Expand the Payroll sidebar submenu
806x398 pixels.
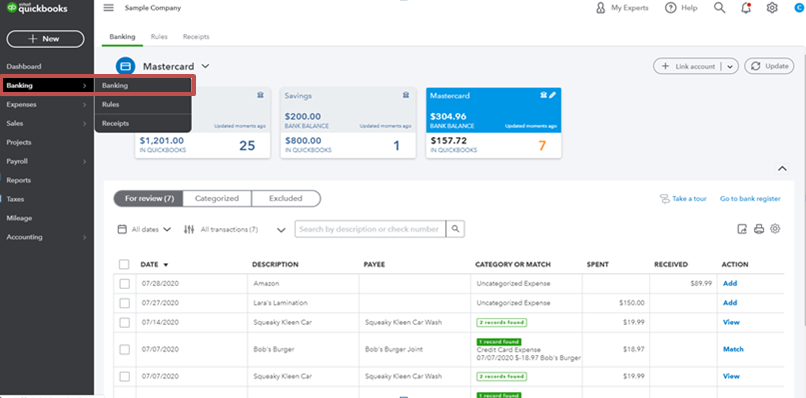click(84, 161)
